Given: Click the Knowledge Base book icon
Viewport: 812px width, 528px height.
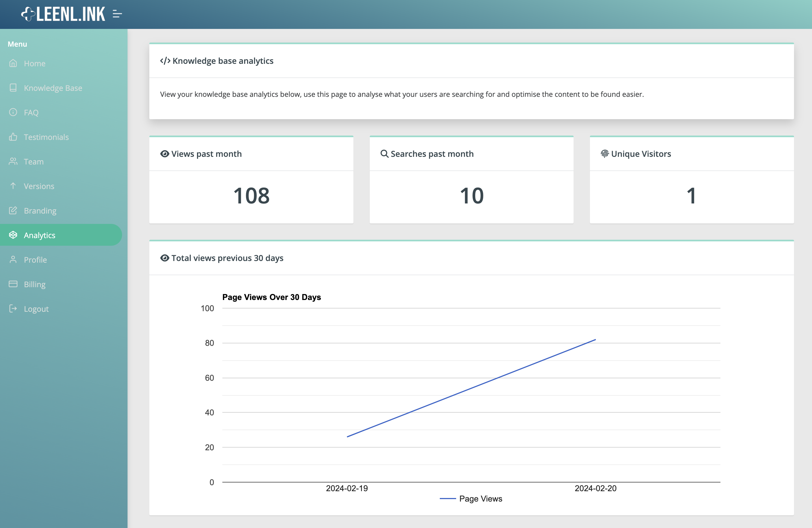Looking at the screenshot, I should 13,88.
